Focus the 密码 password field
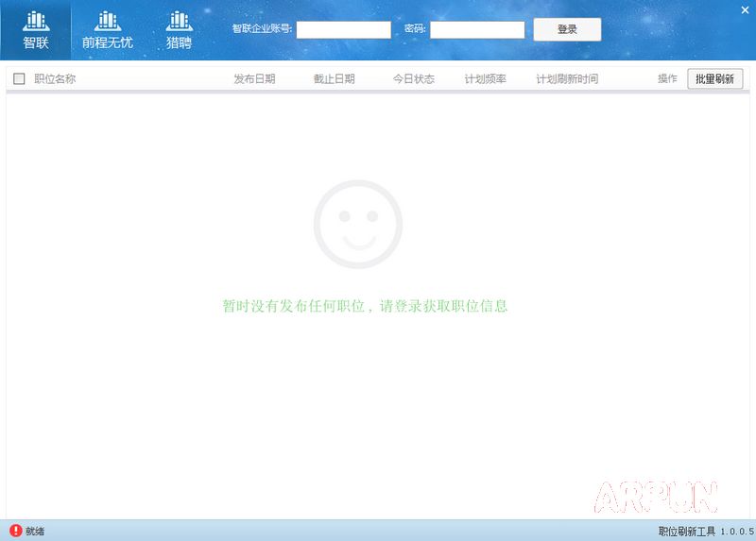This screenshot has width=756, height=541. [477, 30]
